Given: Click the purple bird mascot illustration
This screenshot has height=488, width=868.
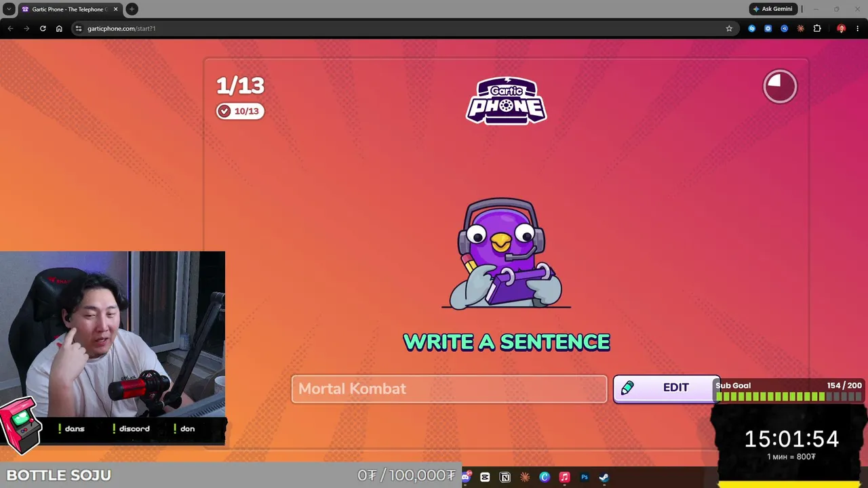Looking at the screenshot, I should point(506,253).
